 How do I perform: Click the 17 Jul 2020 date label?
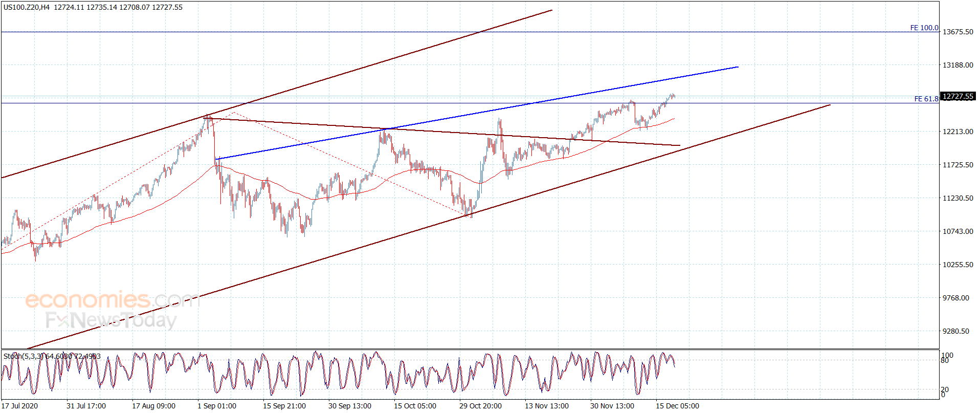coord(20,406)
